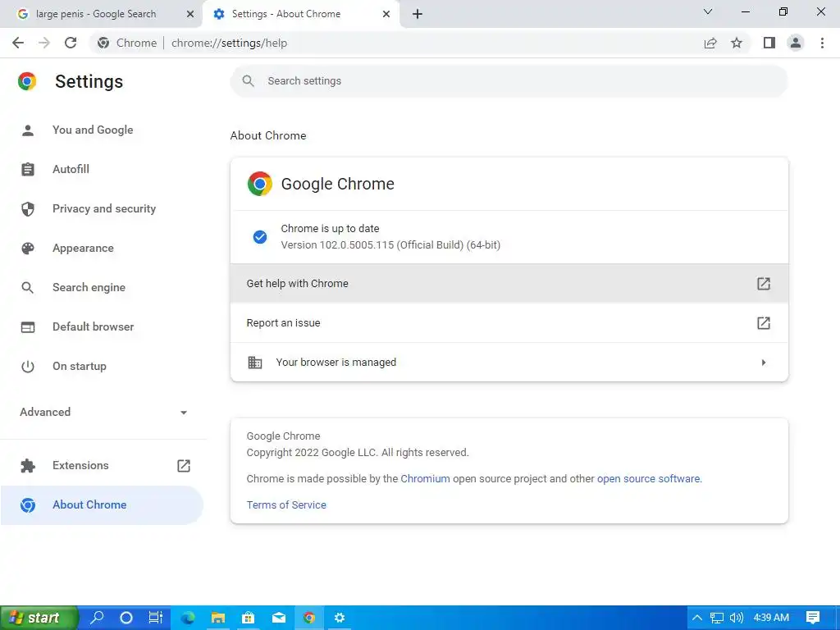
Task: Open the tab search chevron in the title bar
Action: click(x=707, y=11)
